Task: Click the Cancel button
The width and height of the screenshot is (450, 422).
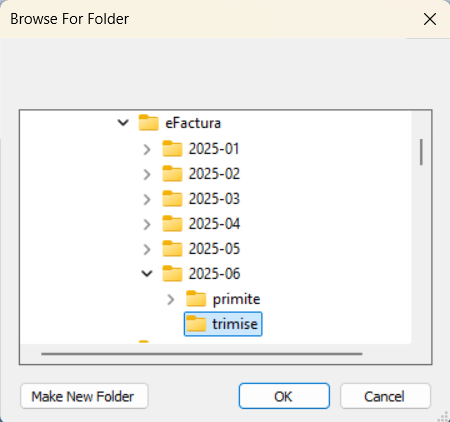Action: 385,396
